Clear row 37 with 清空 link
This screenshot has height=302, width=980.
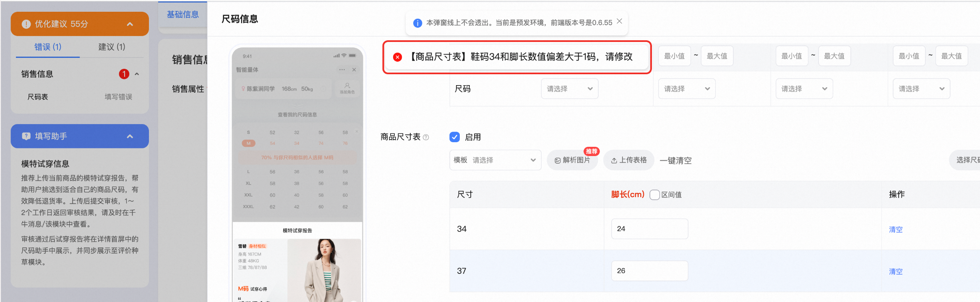click(x=896, y=271)
